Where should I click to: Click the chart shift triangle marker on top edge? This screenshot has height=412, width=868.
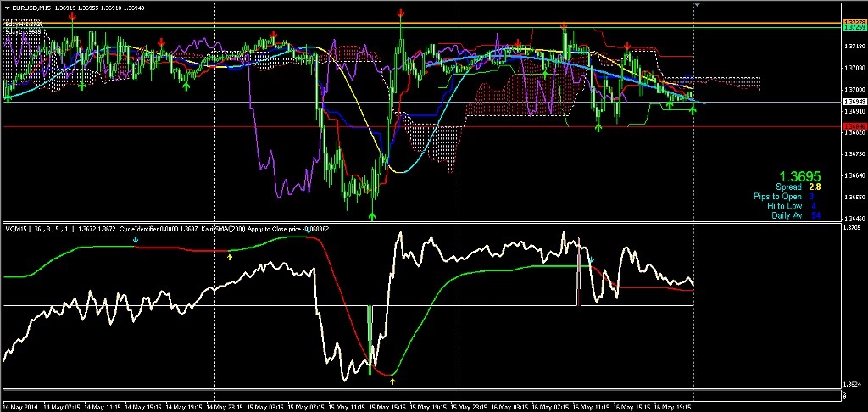697,5
